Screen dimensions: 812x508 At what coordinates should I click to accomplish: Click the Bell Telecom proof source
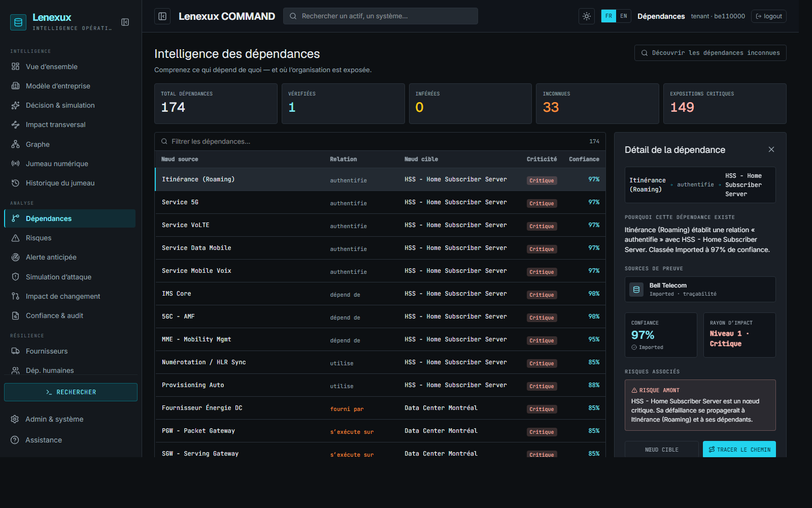coord(700,289)
